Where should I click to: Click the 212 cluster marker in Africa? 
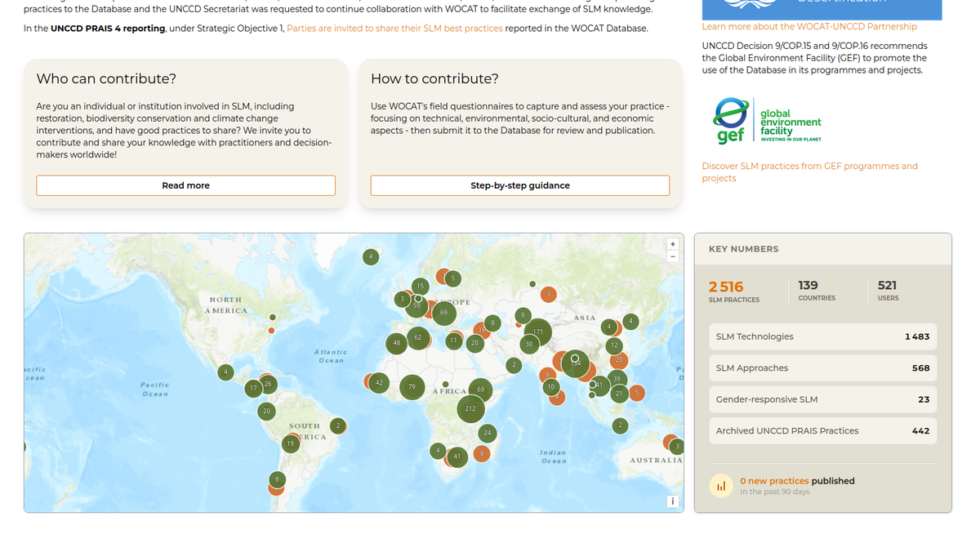click(470, 408)
